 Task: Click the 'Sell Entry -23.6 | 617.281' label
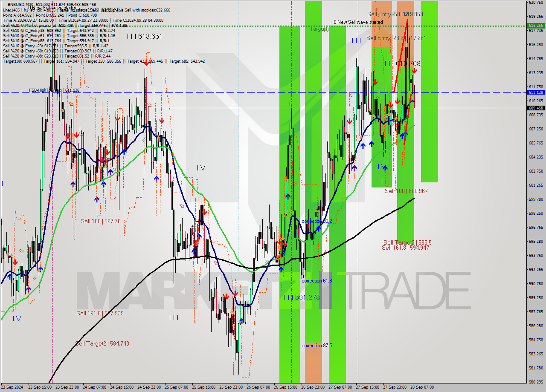[396, 38]
